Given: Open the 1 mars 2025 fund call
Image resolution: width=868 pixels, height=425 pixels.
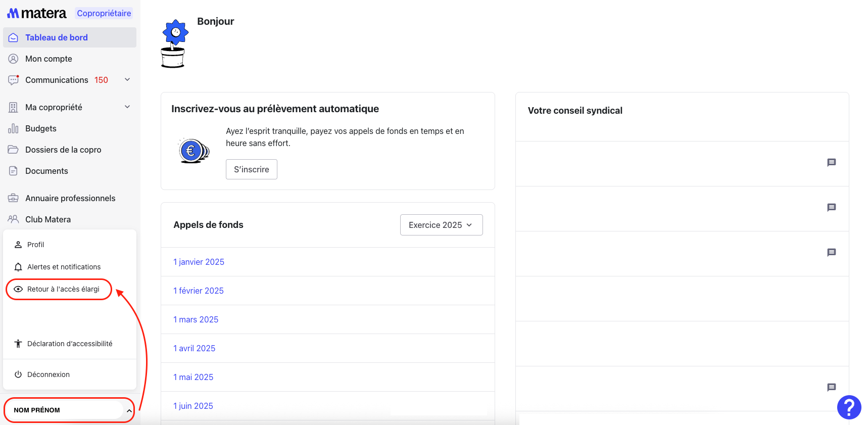Looking at the screenshot, I should (196, 319).
